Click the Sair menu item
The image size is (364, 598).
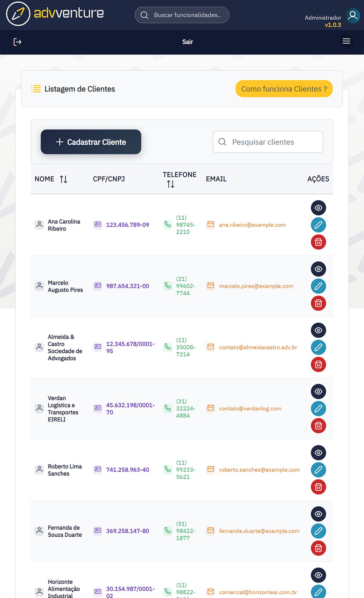187,42
